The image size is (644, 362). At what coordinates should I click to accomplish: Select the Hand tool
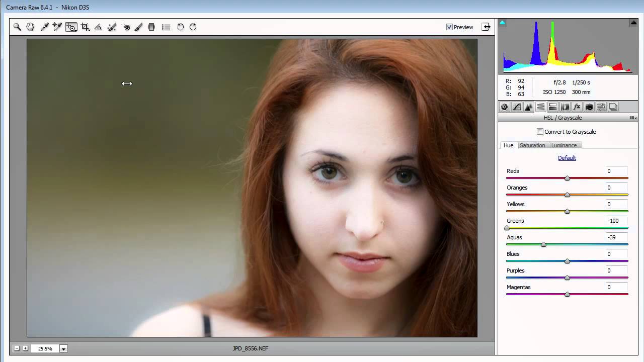[x=30, y=27]
